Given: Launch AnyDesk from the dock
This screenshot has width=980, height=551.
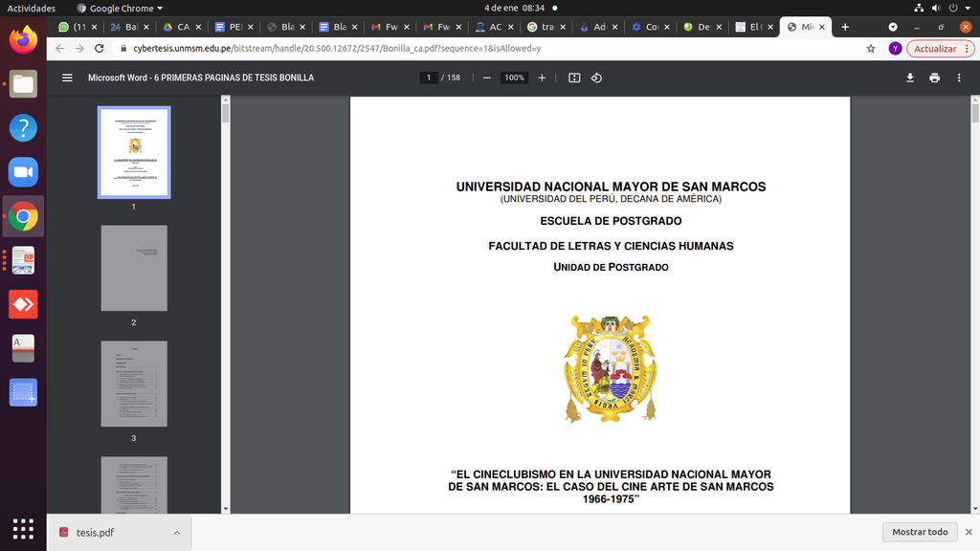Looking at the screenshot, I should (23, 304).
